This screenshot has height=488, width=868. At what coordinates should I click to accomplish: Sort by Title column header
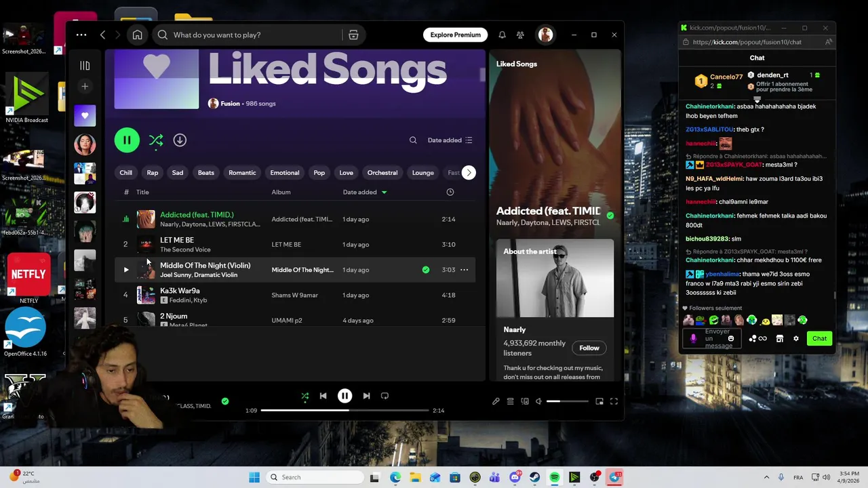(142, 192)
